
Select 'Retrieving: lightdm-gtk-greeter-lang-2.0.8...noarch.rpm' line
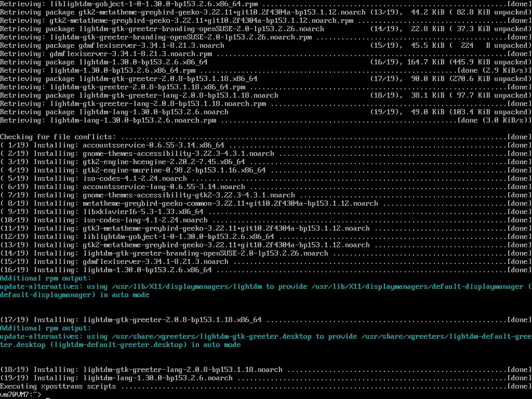pyautogui.click(x=266, y=104)
